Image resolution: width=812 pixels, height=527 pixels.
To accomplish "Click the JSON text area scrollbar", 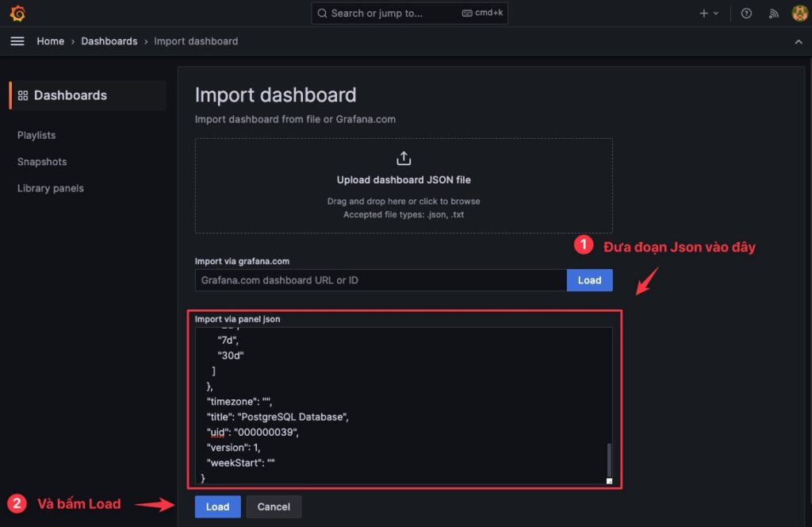I will tap(609, 460).
